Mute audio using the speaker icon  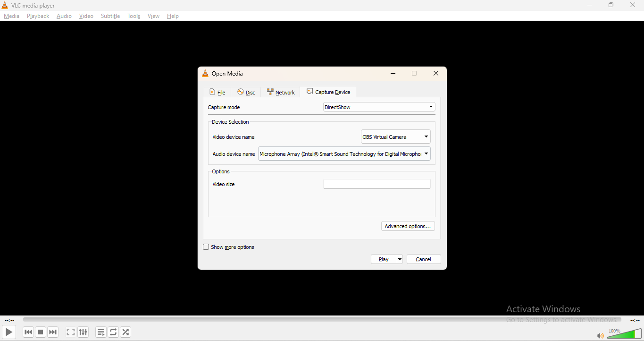coord(600,336)
